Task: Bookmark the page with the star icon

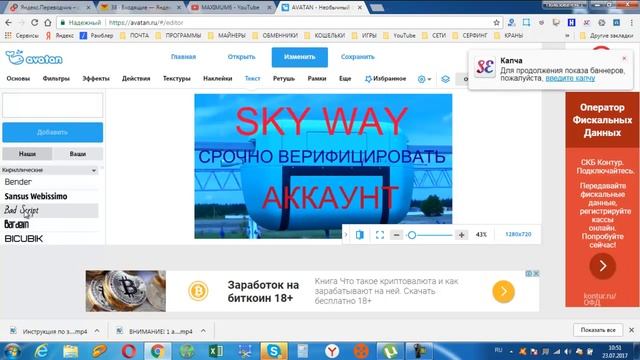Action: pos(496,23)
